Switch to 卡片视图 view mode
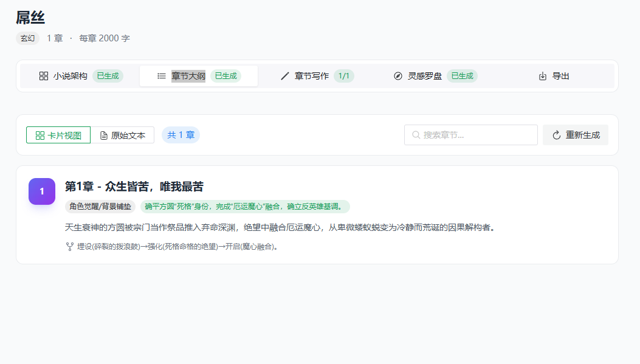640x364 pixels. point(58,134)
